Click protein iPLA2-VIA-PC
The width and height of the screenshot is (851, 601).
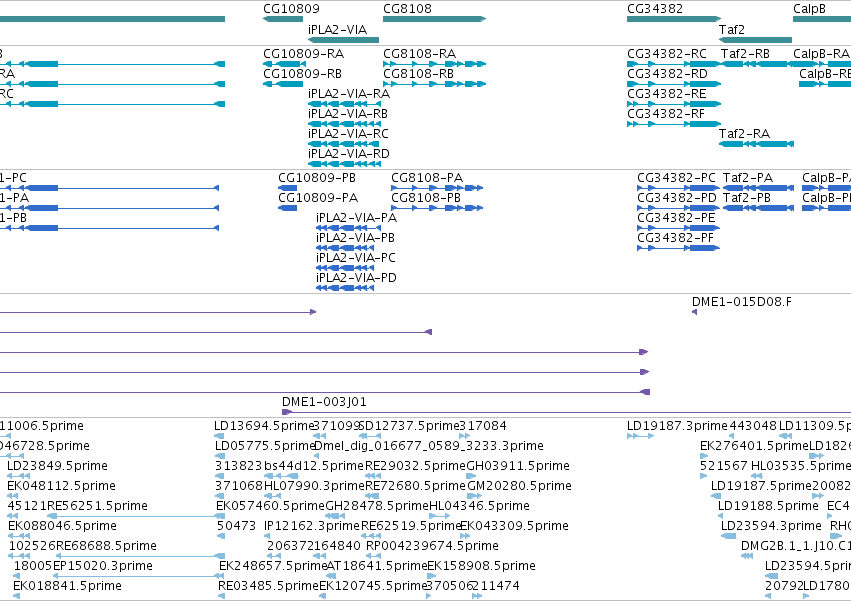pyautogui.click(x=356, y=258)
